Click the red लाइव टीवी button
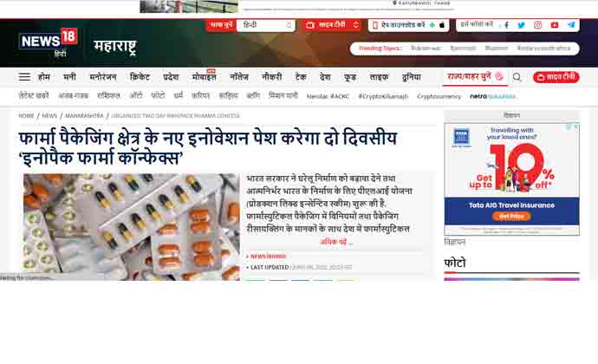 (556, 77)
